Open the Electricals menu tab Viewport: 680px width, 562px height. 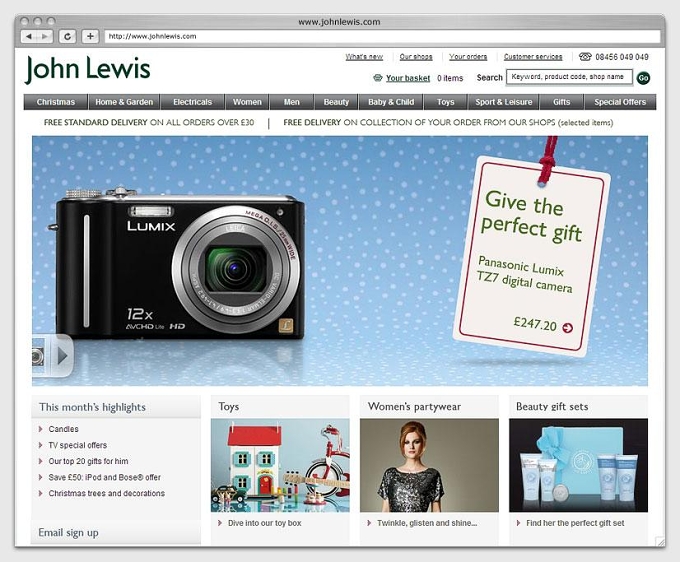coord(193,102)
